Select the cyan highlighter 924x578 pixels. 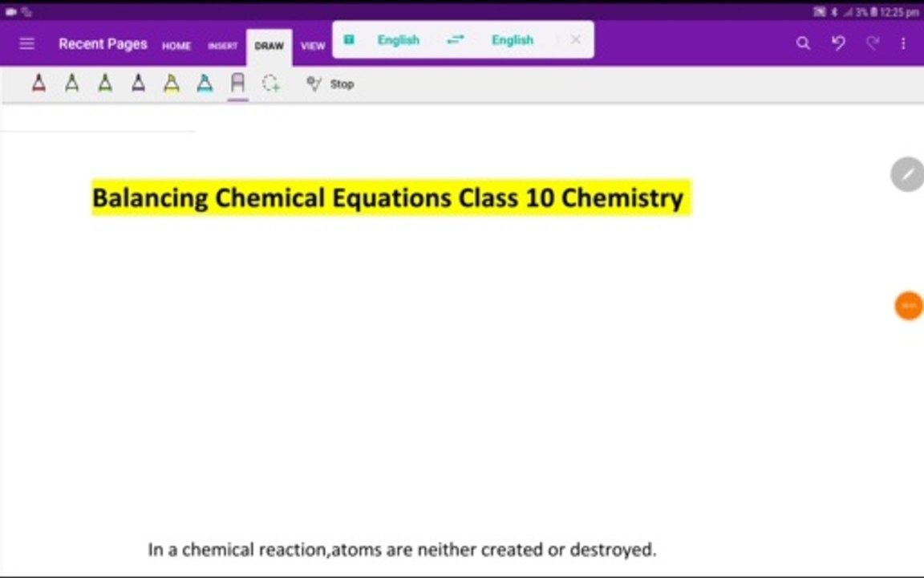coord(205,83)
